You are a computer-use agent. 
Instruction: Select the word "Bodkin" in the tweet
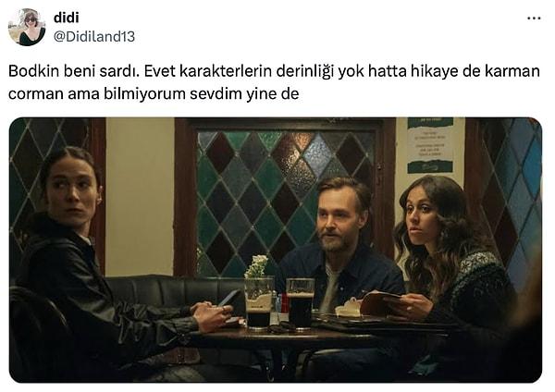[x=34, y=71]
